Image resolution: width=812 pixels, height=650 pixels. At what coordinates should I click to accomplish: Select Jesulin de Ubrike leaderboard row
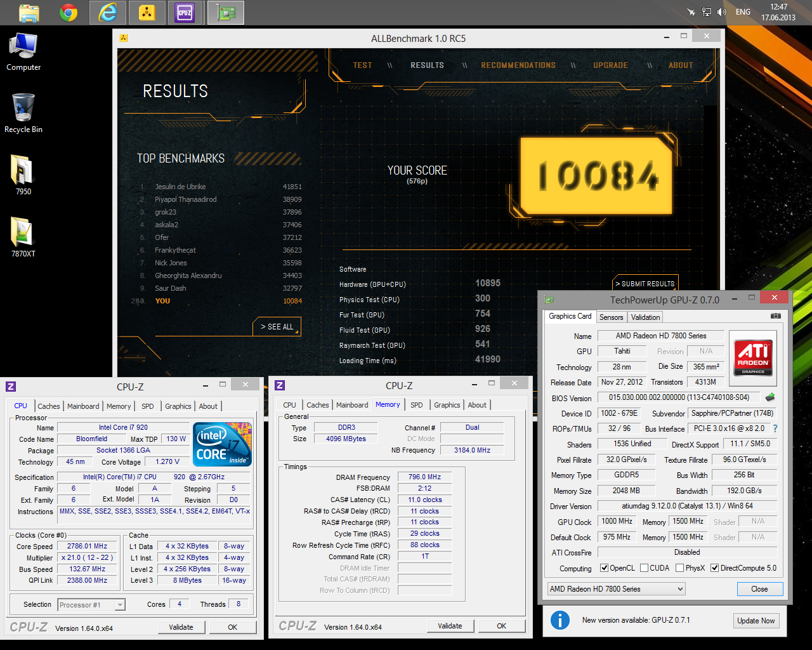point(220,187)
